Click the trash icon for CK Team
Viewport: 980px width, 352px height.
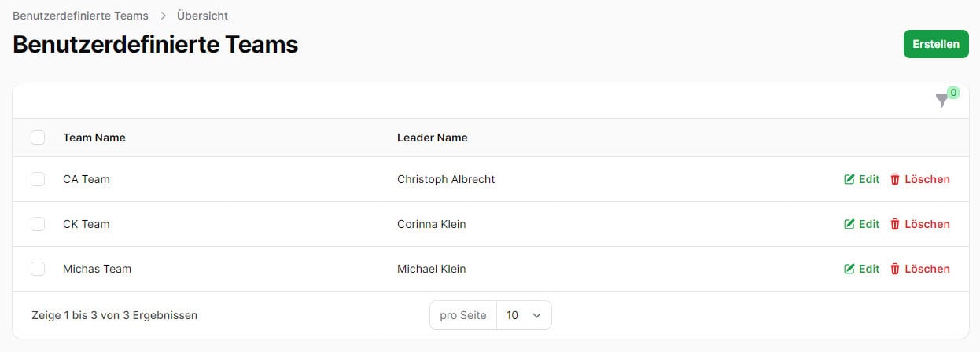(x=895, y=224)
